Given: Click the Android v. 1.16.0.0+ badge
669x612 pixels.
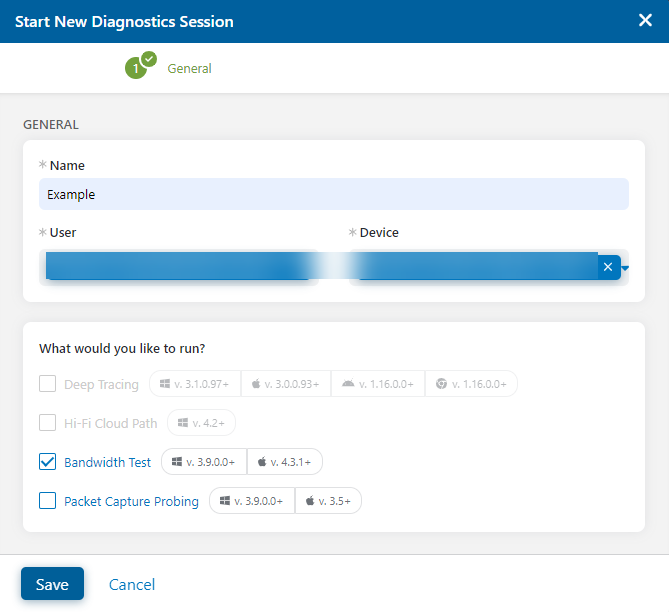Looking at the screenshot, I should pyautogui.click(x=377, y=384).
